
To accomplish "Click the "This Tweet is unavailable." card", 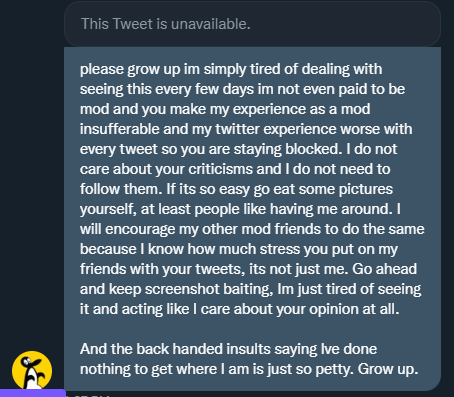I will coord(252,24).
